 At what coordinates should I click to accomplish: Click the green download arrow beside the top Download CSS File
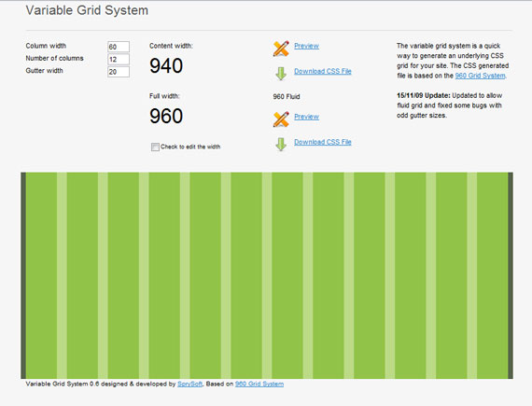(281, 73)
